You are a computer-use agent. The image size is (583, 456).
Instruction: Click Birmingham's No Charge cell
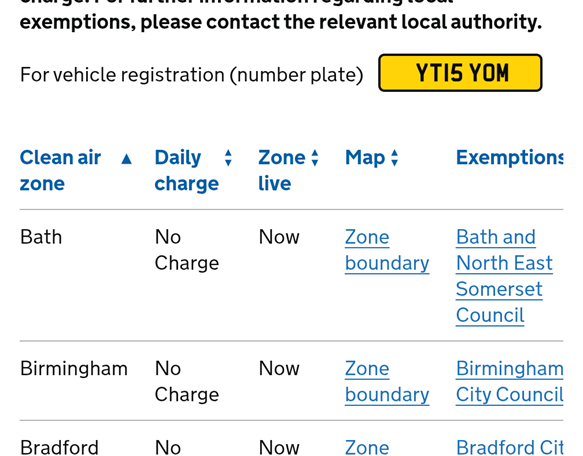[187, 382]
